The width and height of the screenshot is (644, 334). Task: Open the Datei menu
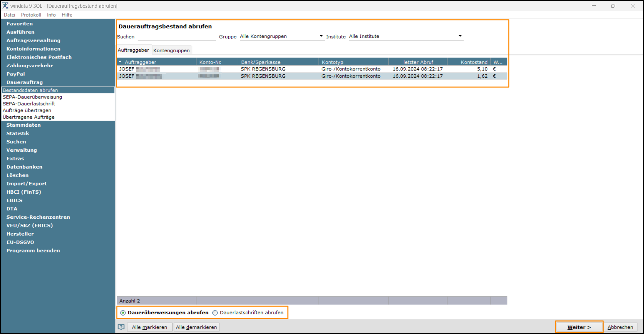10,15
